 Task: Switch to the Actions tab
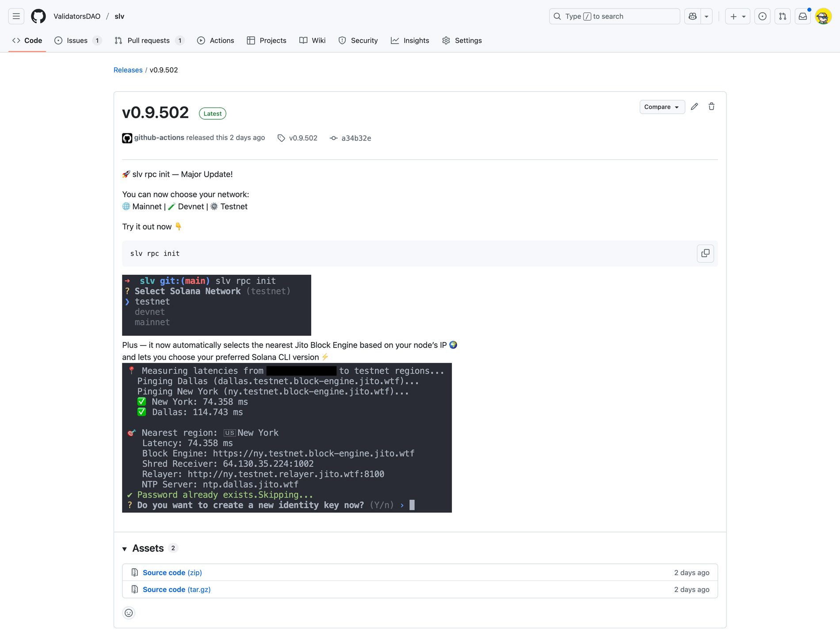click(215, 41)
